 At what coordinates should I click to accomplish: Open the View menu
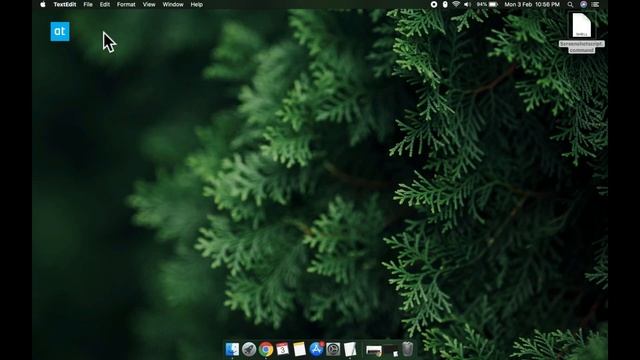(x=149, y=4)
